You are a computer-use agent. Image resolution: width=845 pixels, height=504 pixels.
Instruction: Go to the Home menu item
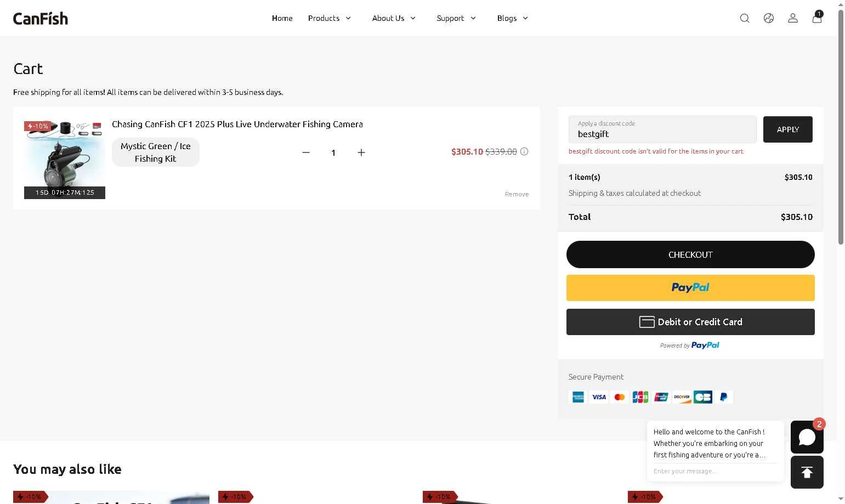pos(282,18)
